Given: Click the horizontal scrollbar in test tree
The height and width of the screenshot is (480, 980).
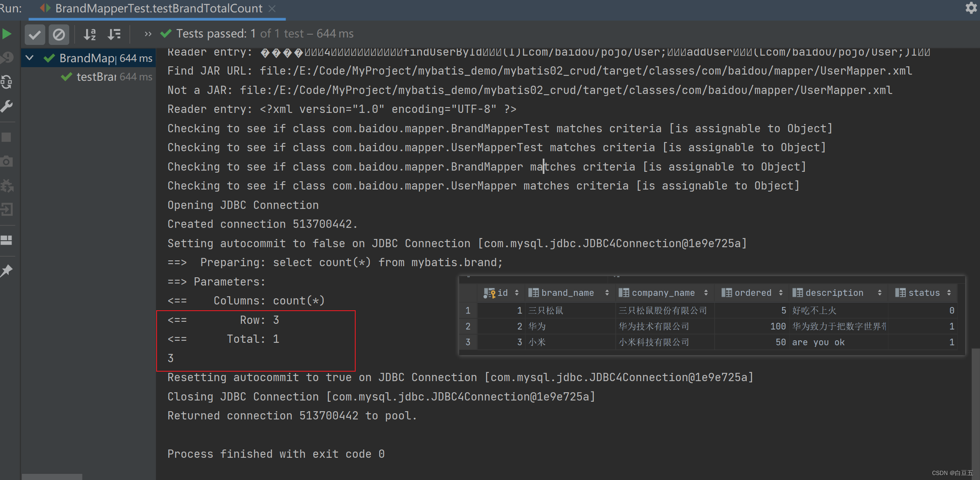Looking at the screenshot, I should 52,477.
